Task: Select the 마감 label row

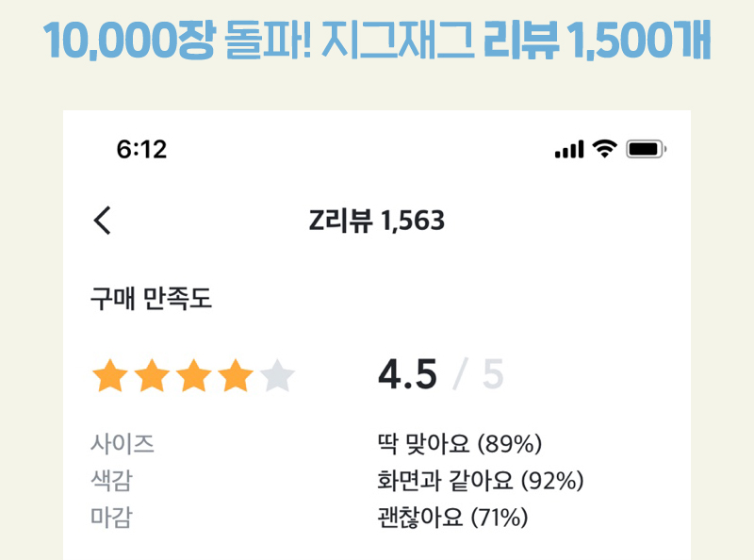Action: tap(111, 518)
